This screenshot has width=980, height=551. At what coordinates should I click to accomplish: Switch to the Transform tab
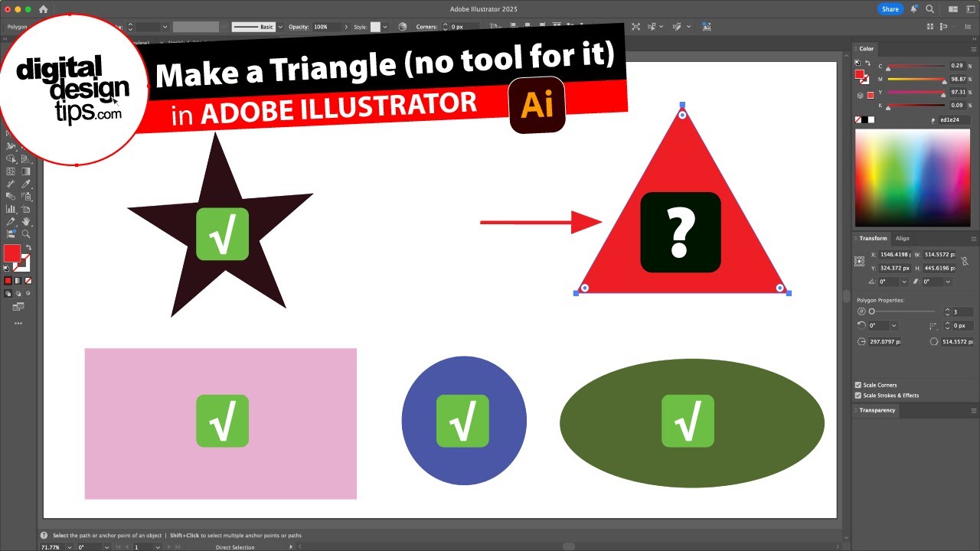point(873,238)
